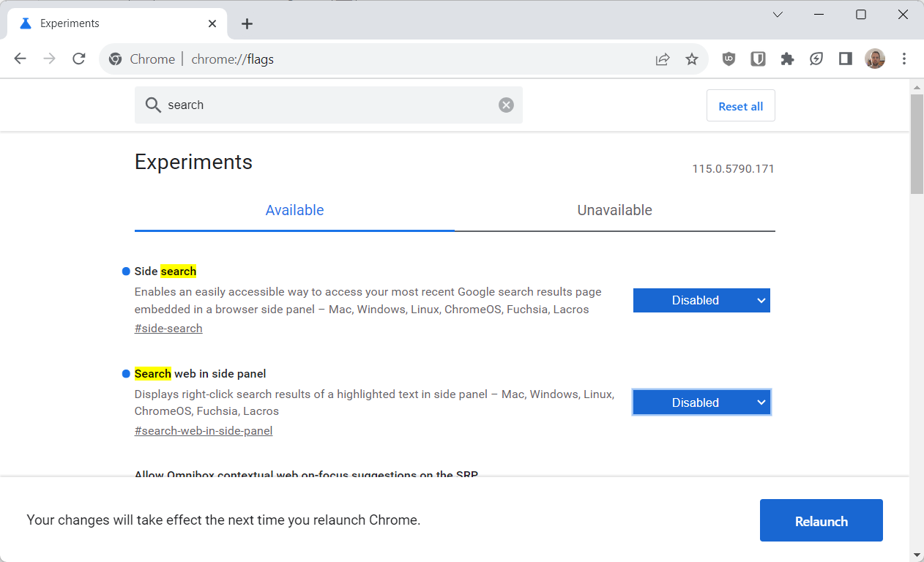
Task: Open the uBlock Origin extension icon
Action: click(729, 59)
